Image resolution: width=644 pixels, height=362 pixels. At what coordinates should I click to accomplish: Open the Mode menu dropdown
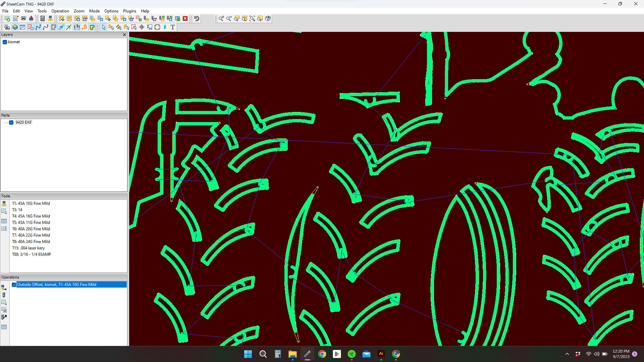coord(94,11)
